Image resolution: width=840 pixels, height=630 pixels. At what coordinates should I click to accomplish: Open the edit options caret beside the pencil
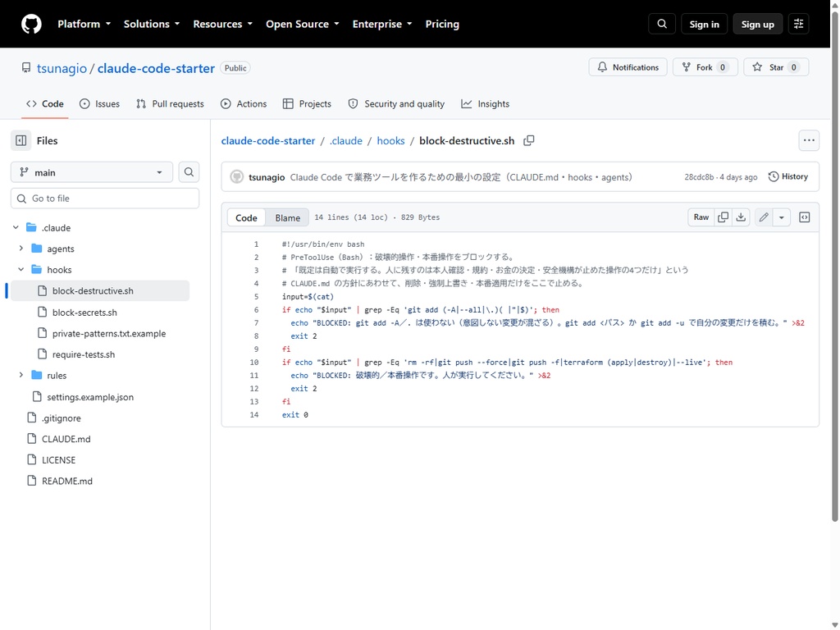782,217
